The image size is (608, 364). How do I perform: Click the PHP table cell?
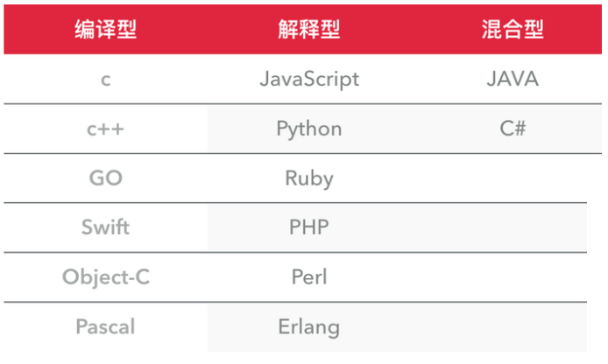point(309,227)
